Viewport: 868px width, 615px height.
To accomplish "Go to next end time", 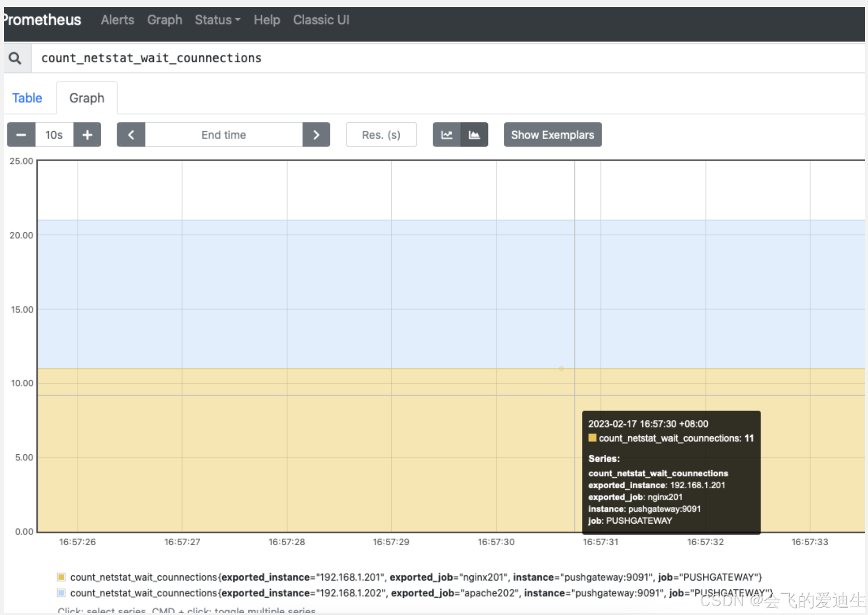I will (316, 135).
